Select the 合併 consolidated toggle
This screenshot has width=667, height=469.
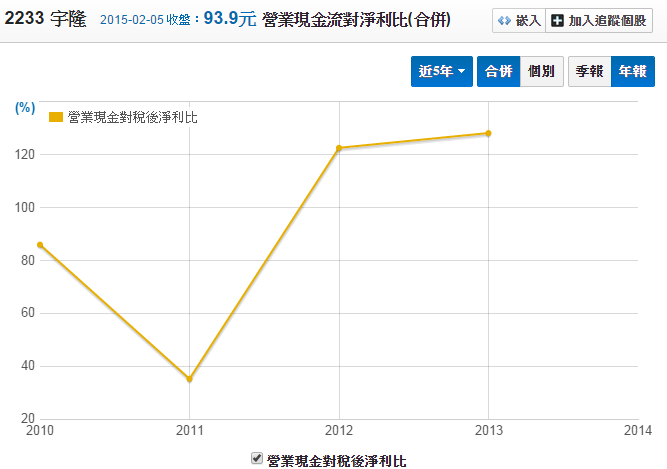(x=499, y=71)
